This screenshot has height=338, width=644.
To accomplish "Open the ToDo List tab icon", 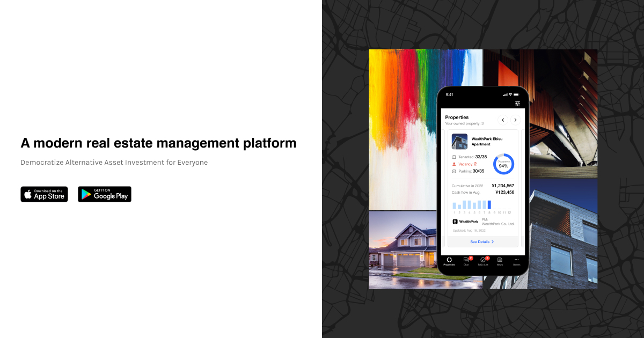I will (x=483, y=260).
